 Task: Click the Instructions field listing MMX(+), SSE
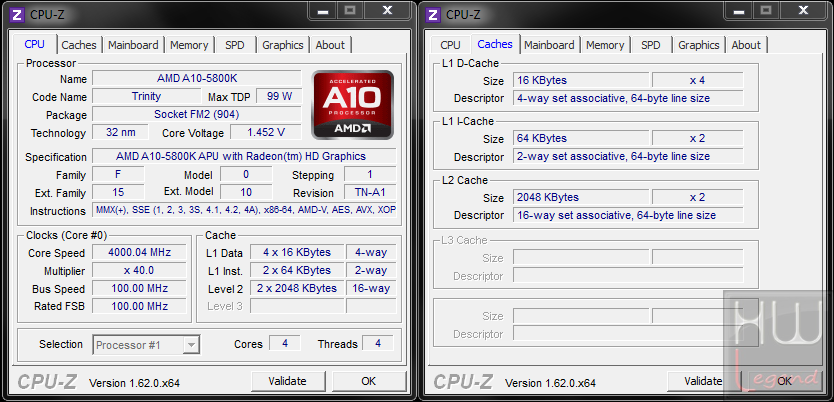(244, 211)
